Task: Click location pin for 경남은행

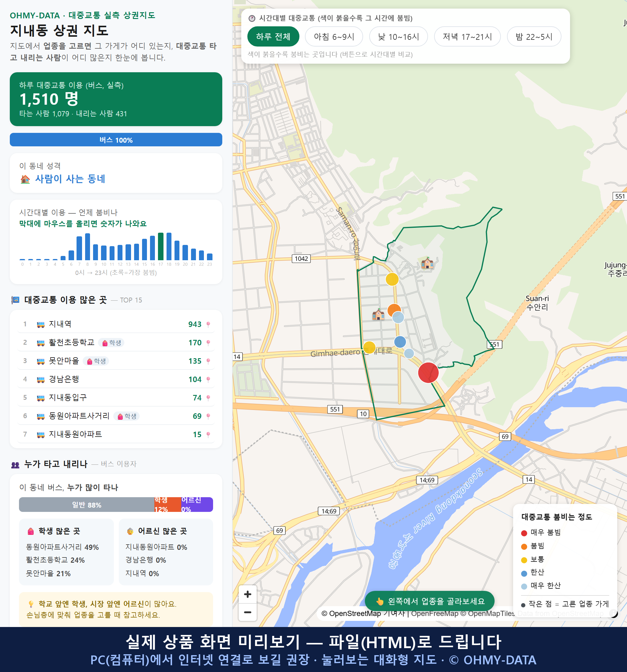Action: [208, 379]
